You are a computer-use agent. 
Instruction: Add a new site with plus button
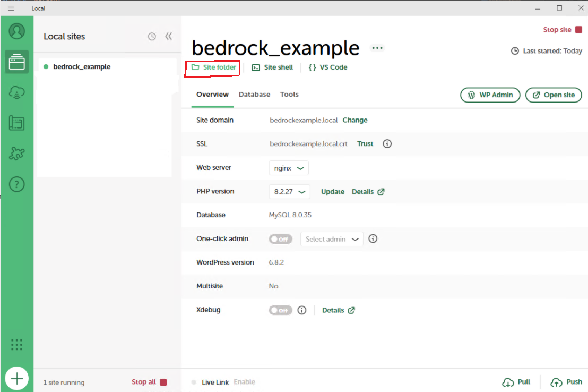[17, 379]
